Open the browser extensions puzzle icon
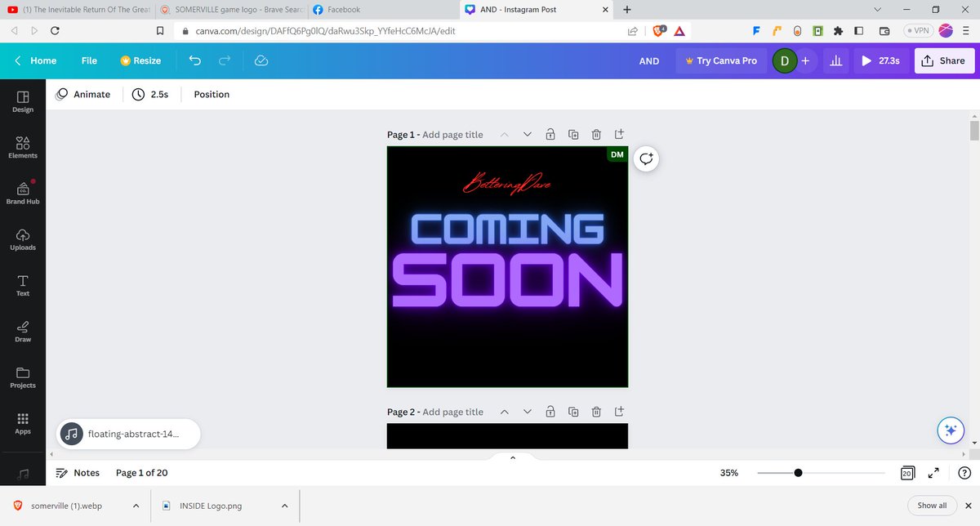 point(838,31)
